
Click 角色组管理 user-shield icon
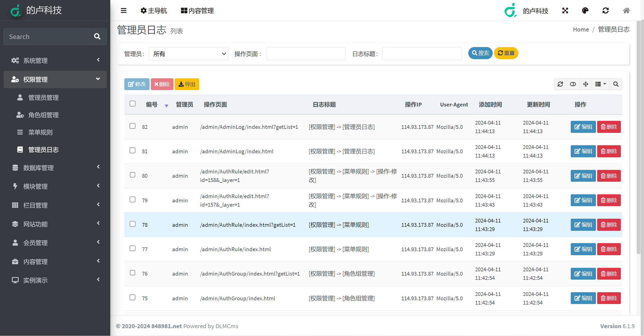[x=20, y=115]
